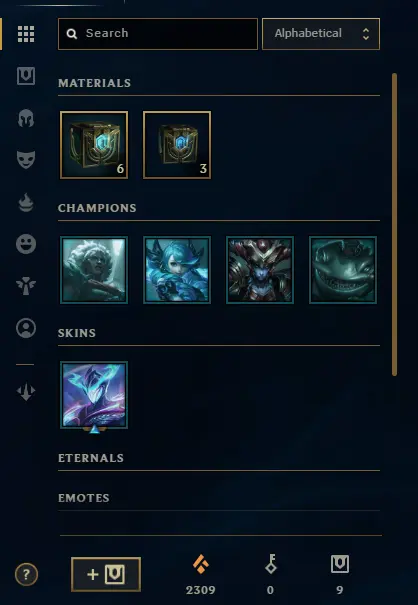This screenshot has height=605, width=418.
Task: Filter loot by champions helmet icon
Action: [x=26, y=118]
